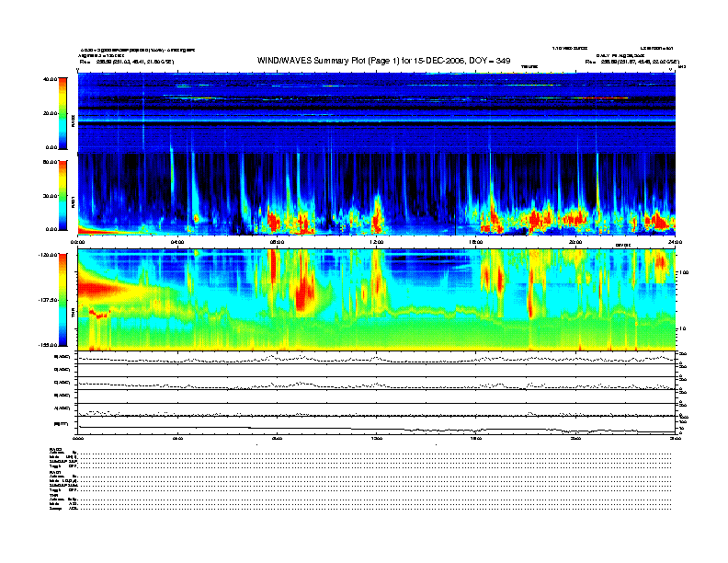728x563 pixels.
Task: Select the -120.00 label on TNR scale
Action: coord(48,255)
